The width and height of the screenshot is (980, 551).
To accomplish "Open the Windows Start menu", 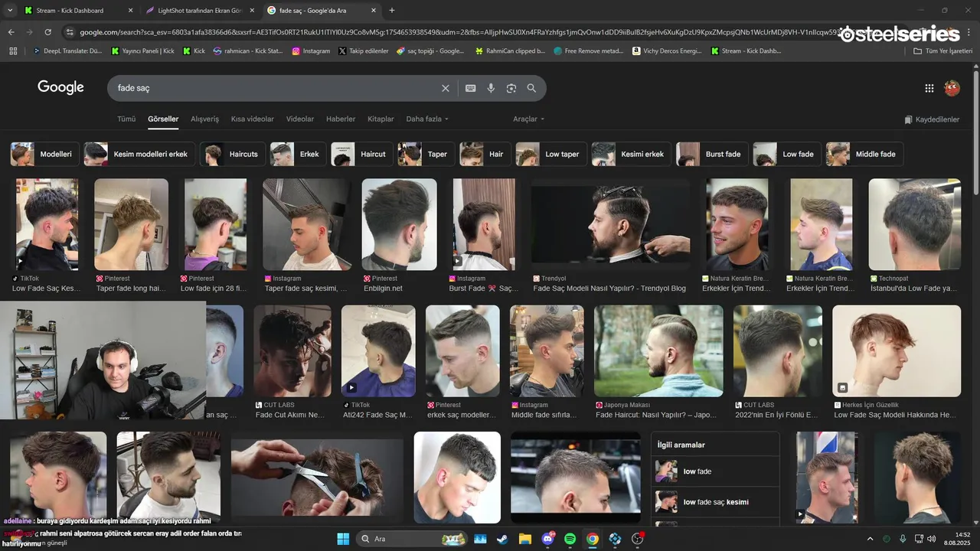I will click(x=343, y=539).
